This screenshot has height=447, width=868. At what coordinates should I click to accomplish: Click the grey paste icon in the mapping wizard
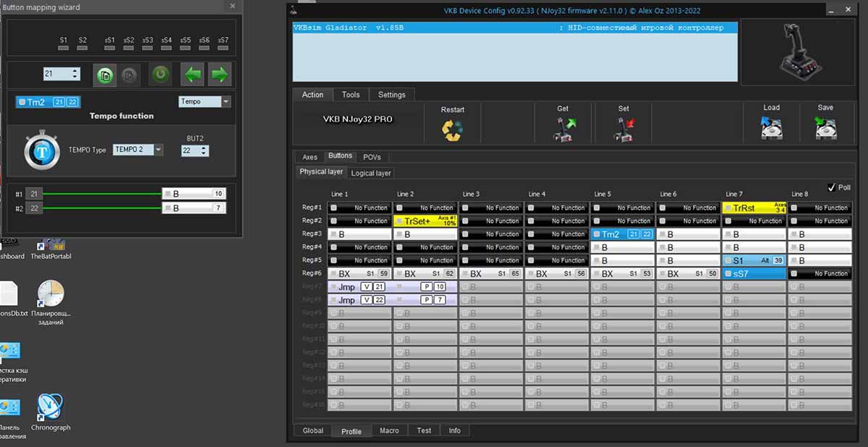(129, 74)
